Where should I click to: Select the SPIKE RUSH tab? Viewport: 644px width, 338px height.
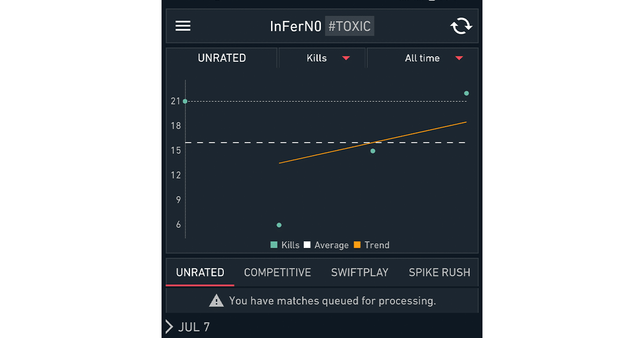(440, 273)
